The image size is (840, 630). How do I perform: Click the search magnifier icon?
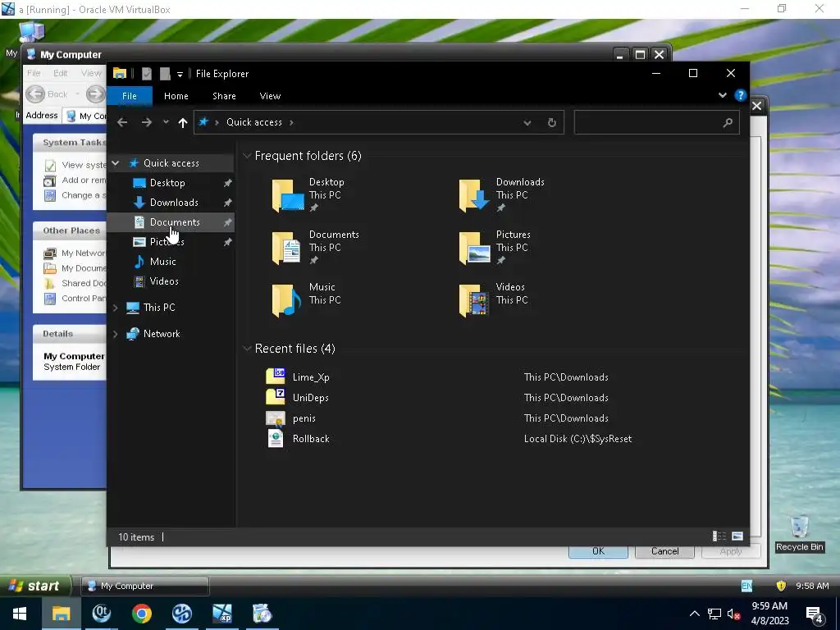coord(728,123)
